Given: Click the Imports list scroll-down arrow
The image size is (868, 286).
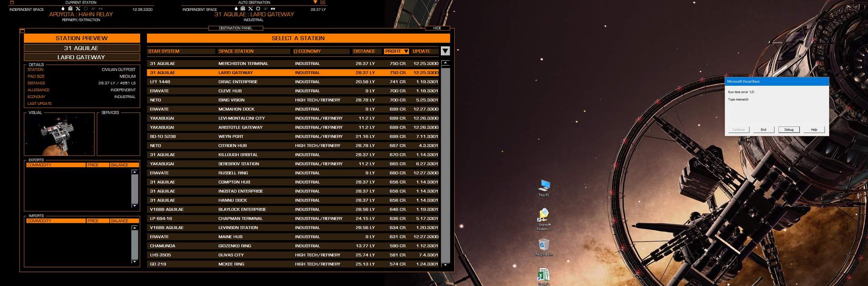Looking at the screenshot, I should pyautogui.click(x=134, y=261).
